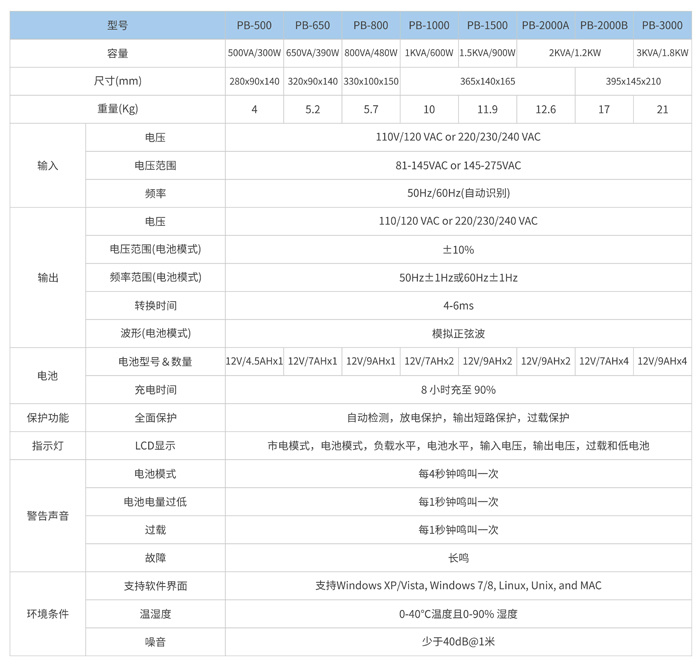Click the 395x145x210 dimension value
Image resolution: width=700 pixels, height=666 pixels.
pos(633,81)
